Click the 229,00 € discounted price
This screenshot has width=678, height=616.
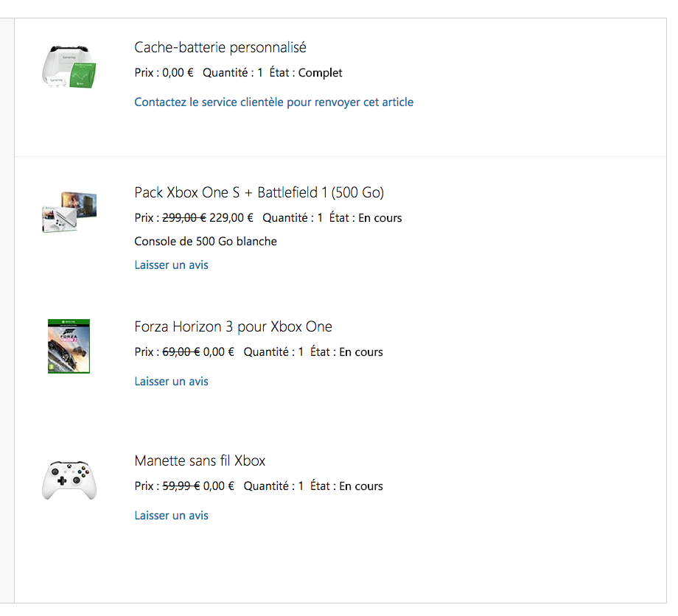coord(231,217)
